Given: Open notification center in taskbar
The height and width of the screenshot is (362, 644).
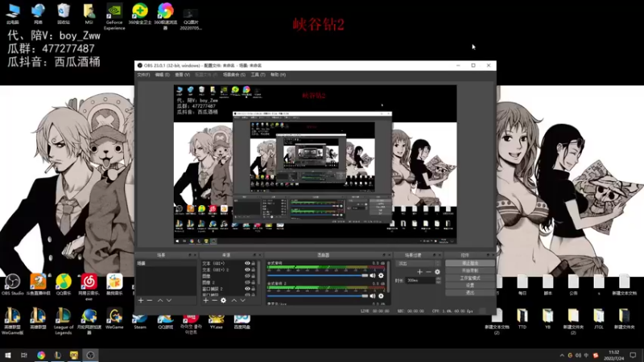Looking at the screenshot, I should [x=633, y=355].
